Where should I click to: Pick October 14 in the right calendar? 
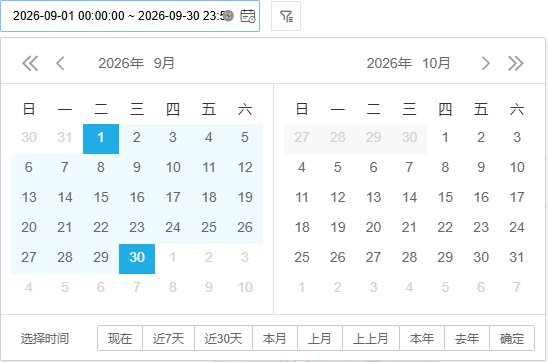tap(409, 197)
